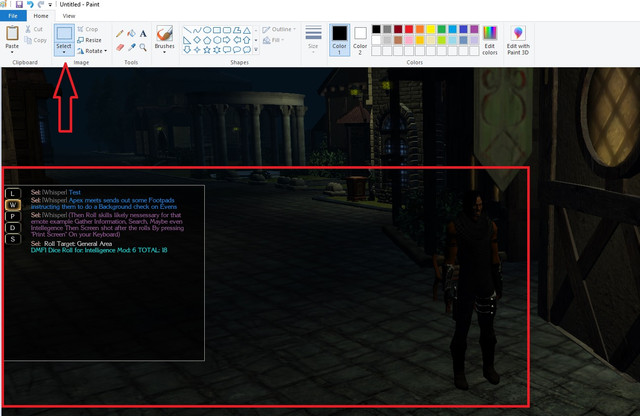Switch to the View ribbon tab
Image resolution: width=640 pixels, height=416 pixels.
69,16
